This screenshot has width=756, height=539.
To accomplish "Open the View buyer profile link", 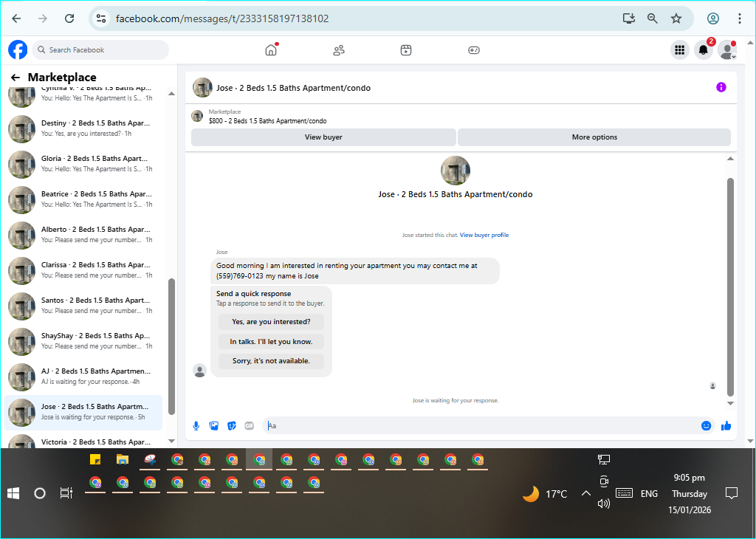I will (x=484, y=235).
